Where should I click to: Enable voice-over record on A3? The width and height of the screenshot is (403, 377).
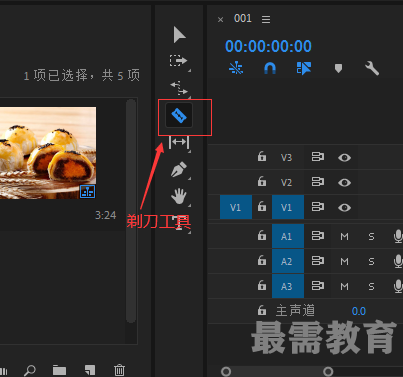pos(398,286)
